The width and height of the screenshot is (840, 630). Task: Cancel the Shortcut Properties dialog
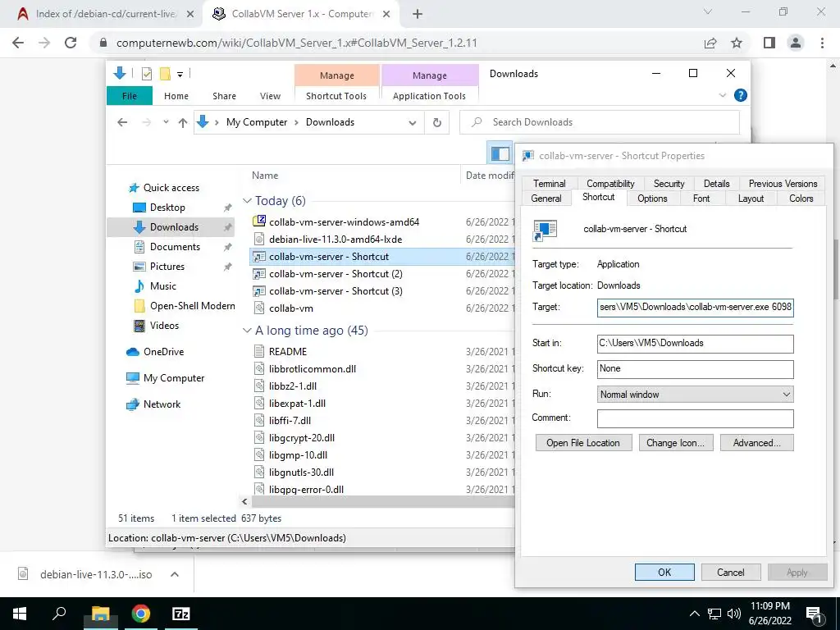point(730,572)
